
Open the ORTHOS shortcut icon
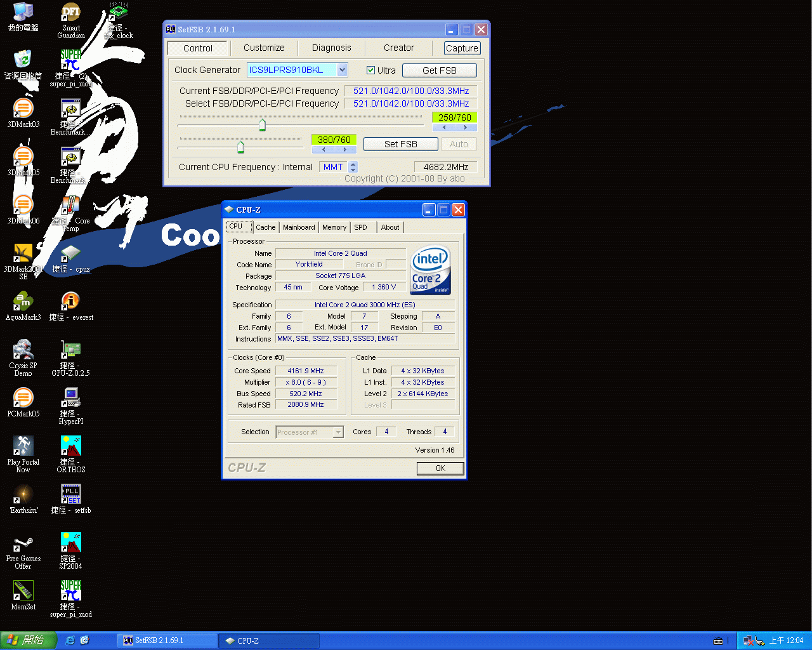click(71, 454)
